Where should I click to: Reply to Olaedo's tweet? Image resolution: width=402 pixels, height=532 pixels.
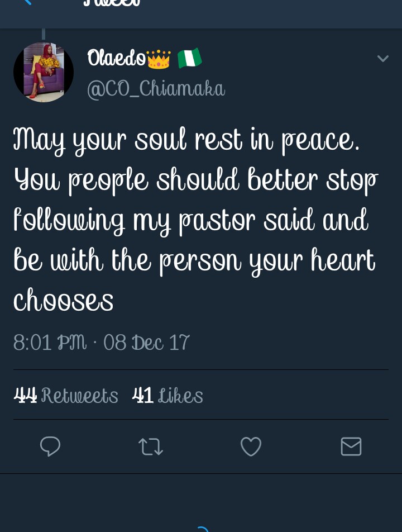(x=50, y=446)
